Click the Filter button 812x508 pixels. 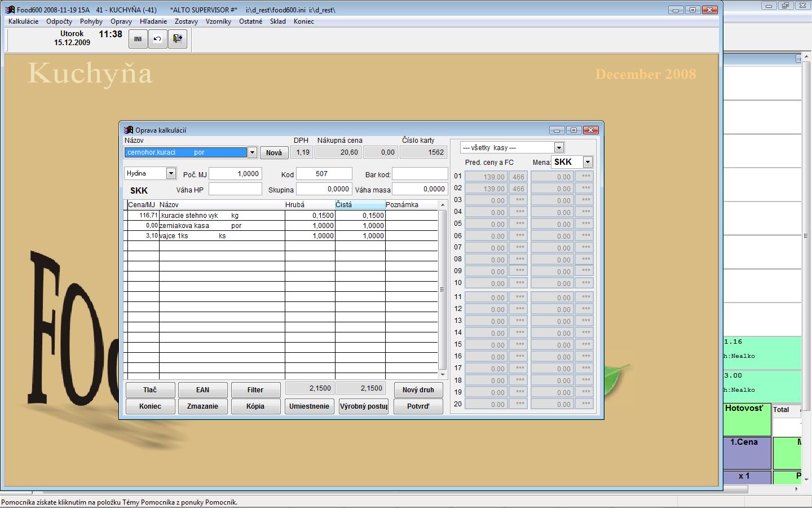pos(255,390)
